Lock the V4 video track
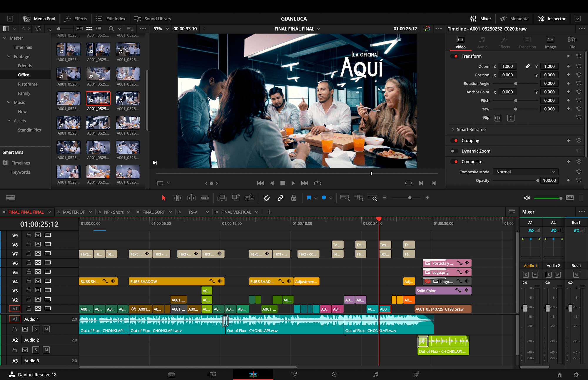 (29, 281)
